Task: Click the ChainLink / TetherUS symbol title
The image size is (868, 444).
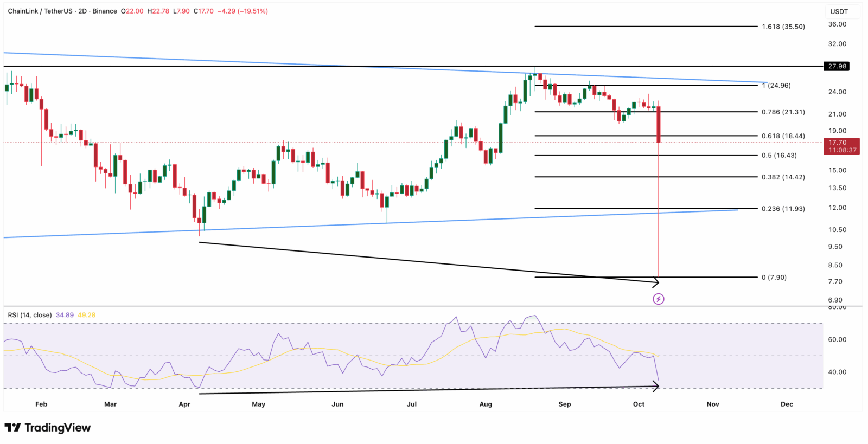Action: pos(40,11)
